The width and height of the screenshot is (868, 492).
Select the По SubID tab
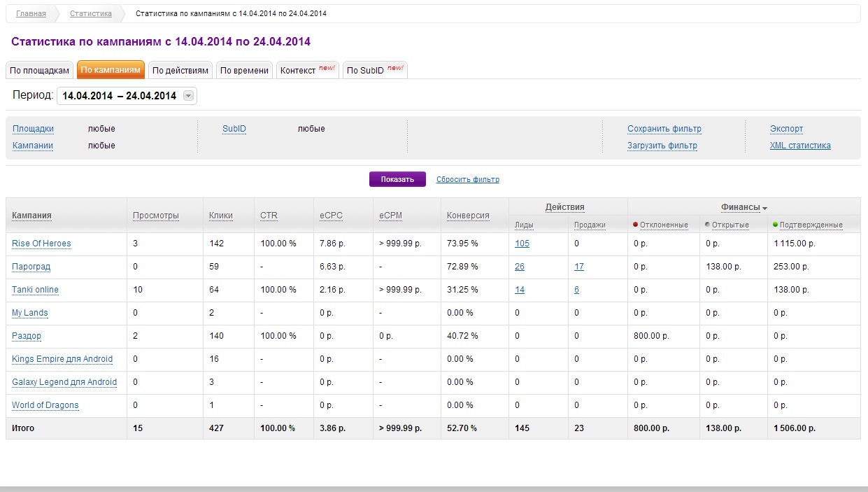375,70
